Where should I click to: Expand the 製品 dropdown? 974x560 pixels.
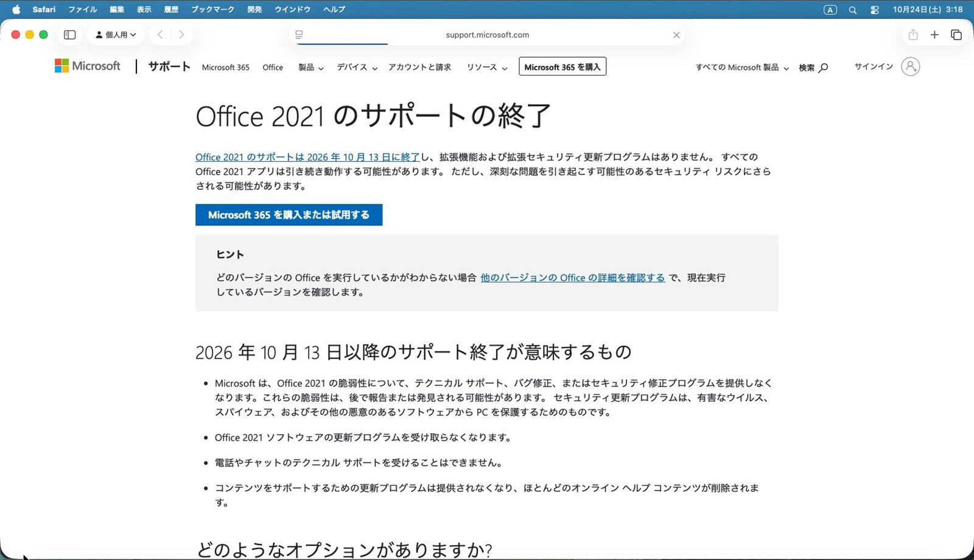[x=311, y=68]
